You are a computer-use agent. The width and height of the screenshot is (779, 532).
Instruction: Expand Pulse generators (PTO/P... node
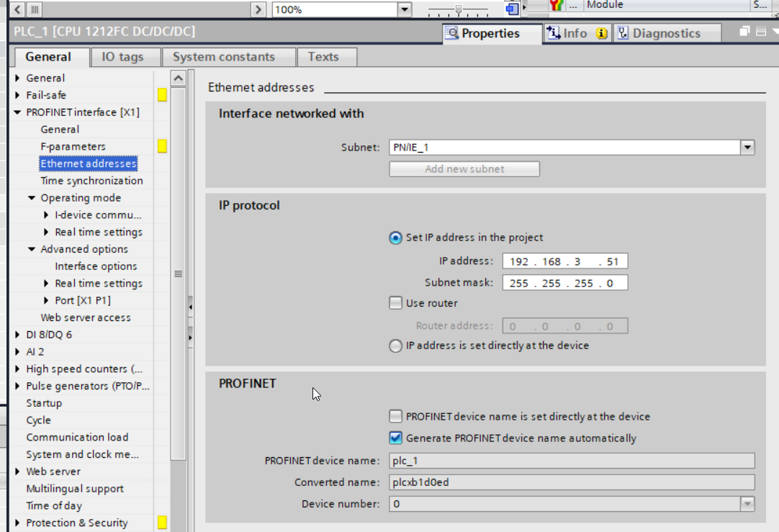[x=18, y=386]
